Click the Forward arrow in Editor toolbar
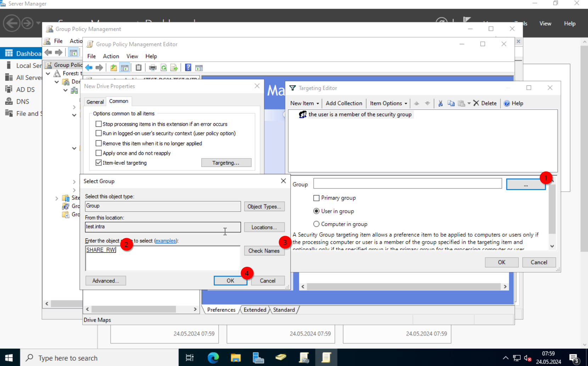Viewport: 588px width, 366px height. pos(99,67)
